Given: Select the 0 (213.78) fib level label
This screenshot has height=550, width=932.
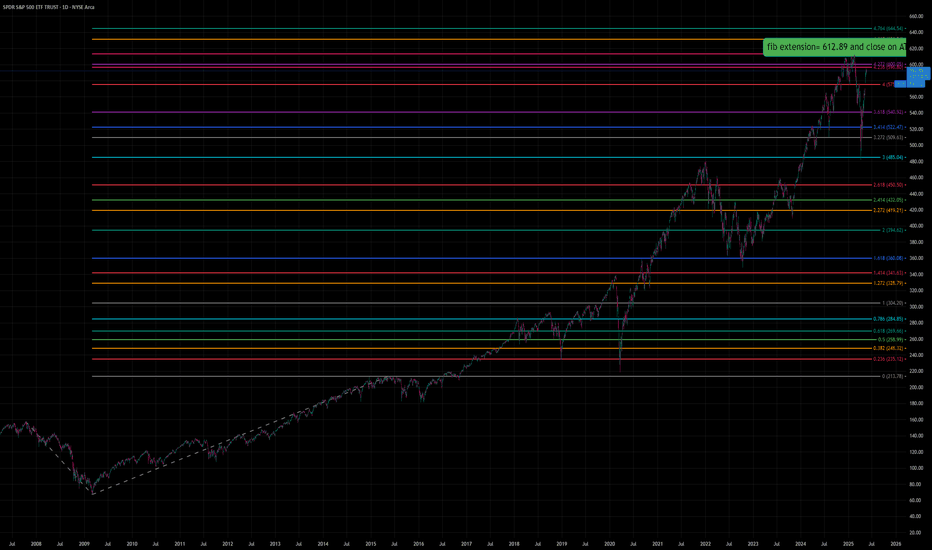Looking at the screenshot, I should click(x=893, y=376).
